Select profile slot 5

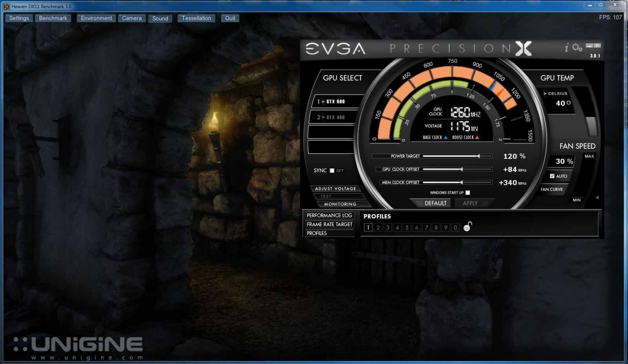click(407, 227)
